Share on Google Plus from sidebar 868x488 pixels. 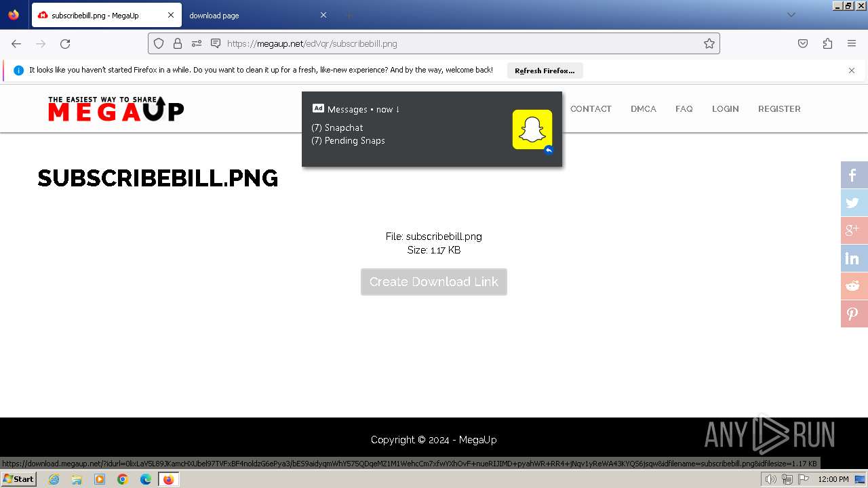point(853,230)
